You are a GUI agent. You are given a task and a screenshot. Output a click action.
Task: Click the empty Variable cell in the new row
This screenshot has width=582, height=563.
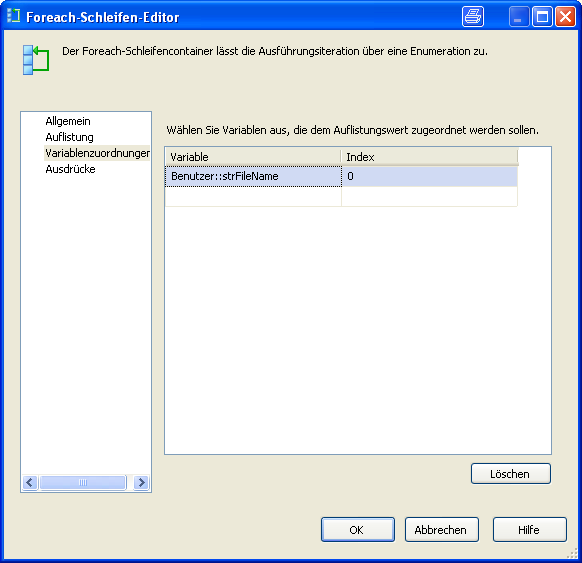(253, 196)
